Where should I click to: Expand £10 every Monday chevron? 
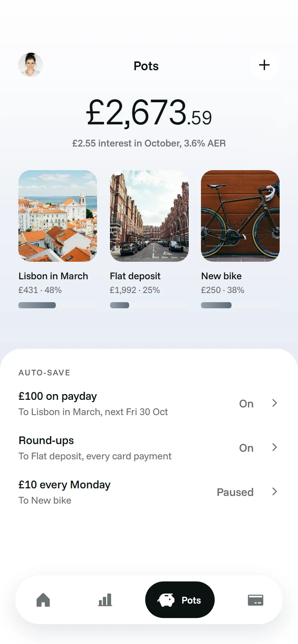pyautogui.click(x=274, y=491)
